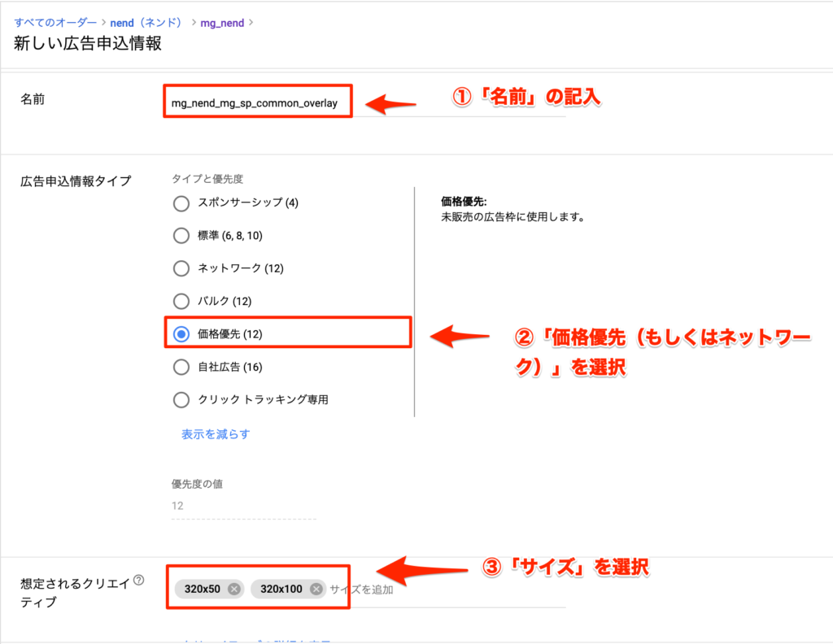This screenshot has width=833, height=644.
Task: Remove the 320x50 size chip
Action: point(233,589)
